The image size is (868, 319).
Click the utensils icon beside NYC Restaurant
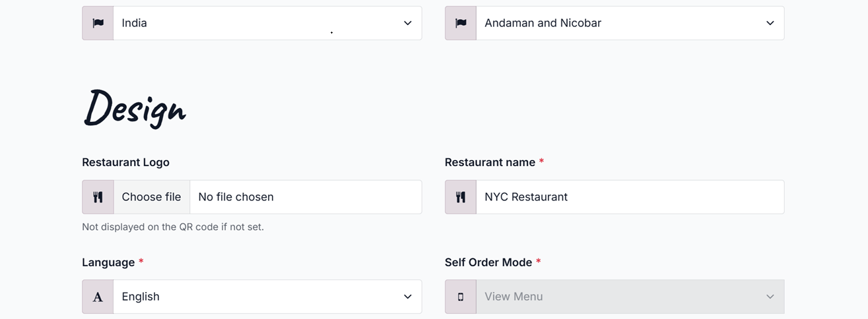coord(461,197)
